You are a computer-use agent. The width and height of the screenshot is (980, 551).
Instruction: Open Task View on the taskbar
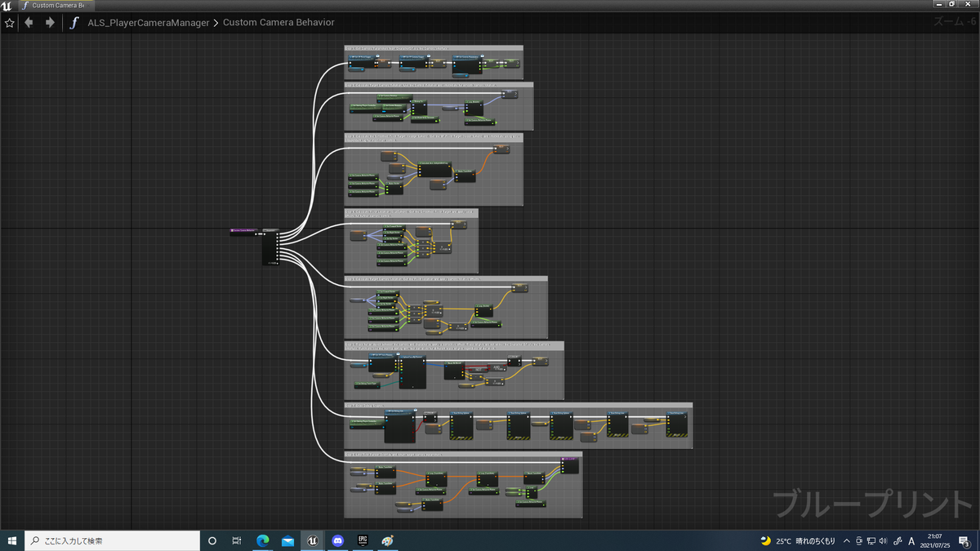point(237,540)
